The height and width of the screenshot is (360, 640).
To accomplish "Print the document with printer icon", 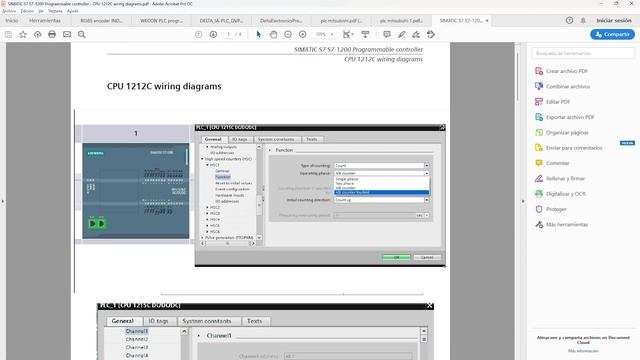I will pyautogui.click(x=52, y=34).
